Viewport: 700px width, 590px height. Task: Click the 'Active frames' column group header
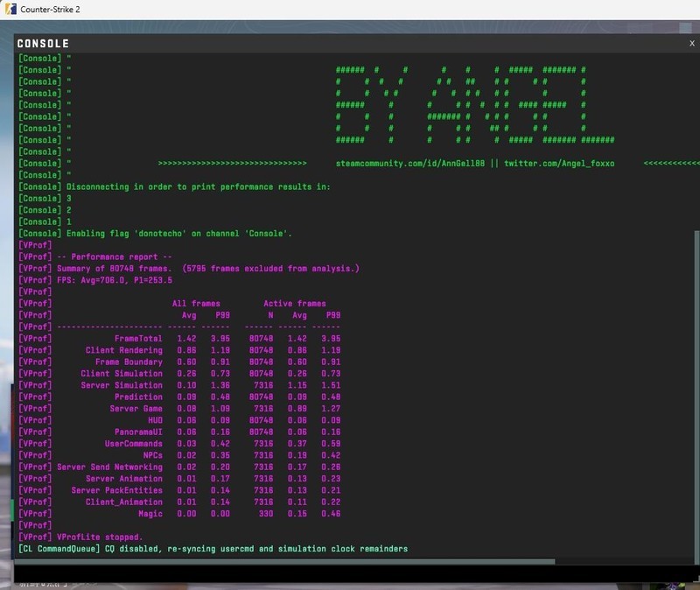295,304
